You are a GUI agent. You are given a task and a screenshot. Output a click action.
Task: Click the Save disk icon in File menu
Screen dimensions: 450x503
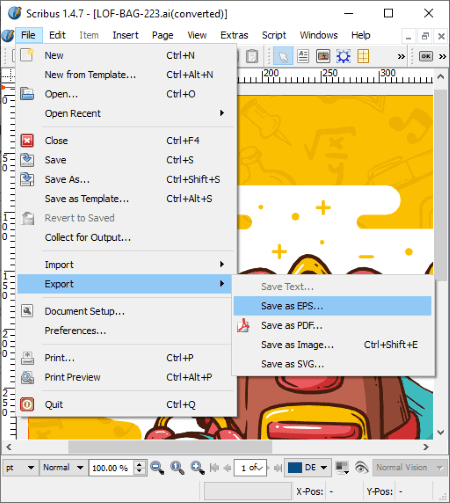[x=27, y=160]
